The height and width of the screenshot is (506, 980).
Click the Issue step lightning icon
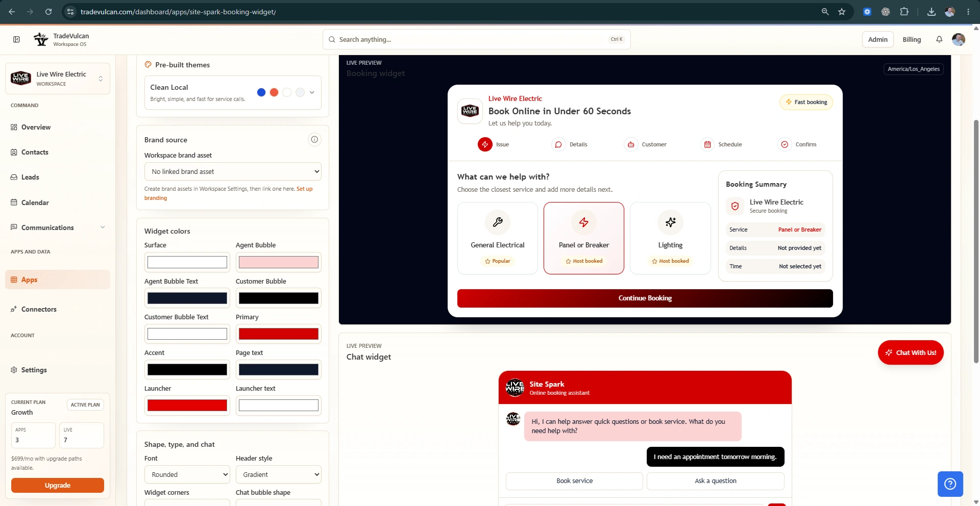(485, 144)
